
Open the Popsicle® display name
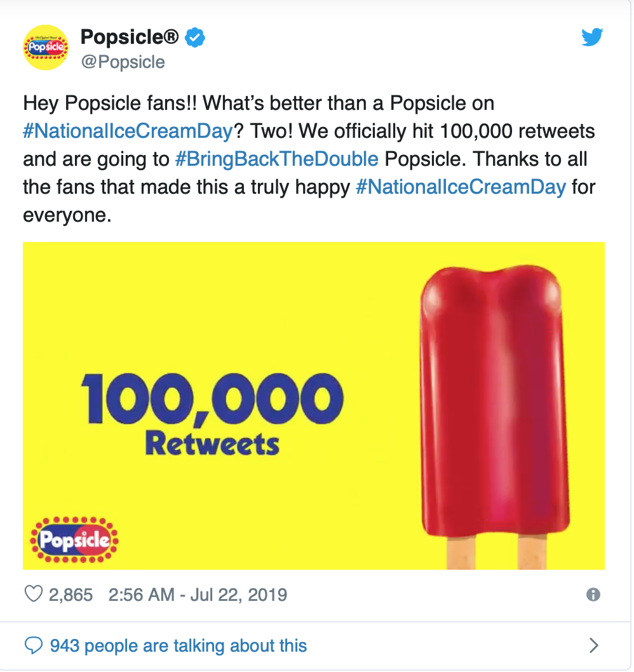130,37
